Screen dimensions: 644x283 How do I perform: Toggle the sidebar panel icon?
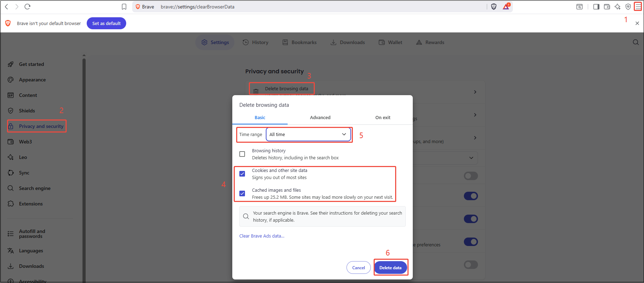tap(596, 7)
